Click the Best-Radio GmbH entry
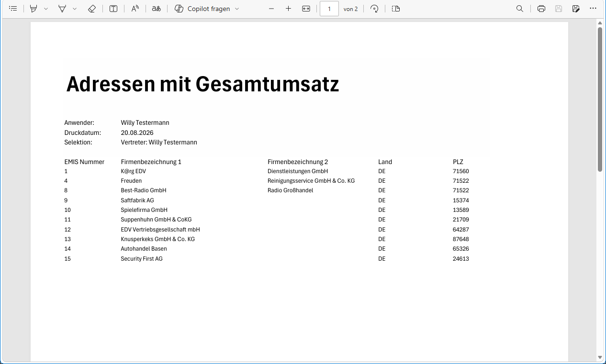Viewport: 606px width, 364px height. [144, 190]
